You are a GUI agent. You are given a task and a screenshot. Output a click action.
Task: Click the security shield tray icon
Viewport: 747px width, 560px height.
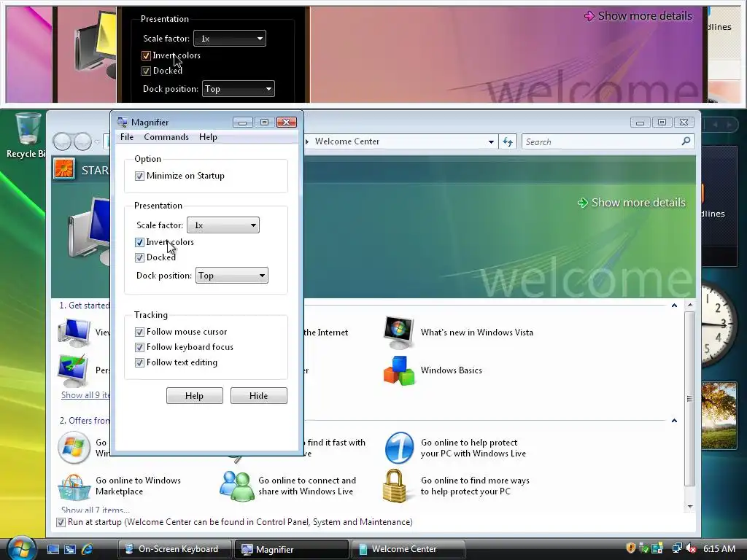pyautogui.click(x=631, y=548)
